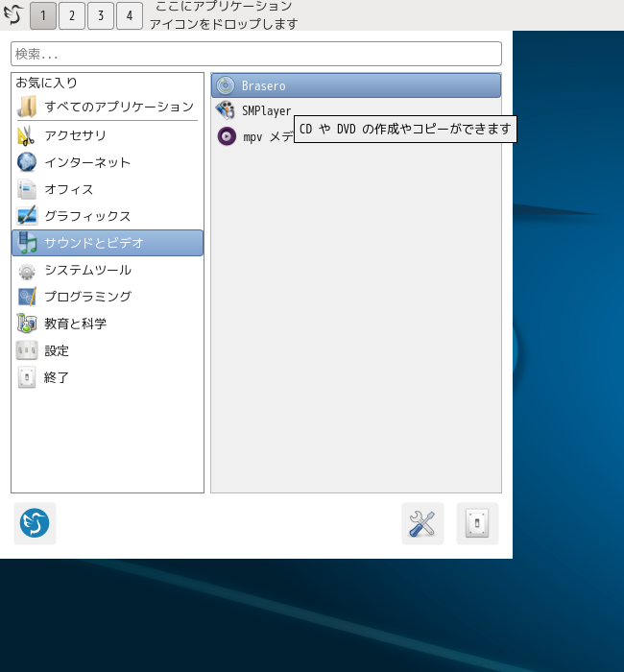Open the プログラミング category
The image size is (624, 672).
(x=88, y=297)
